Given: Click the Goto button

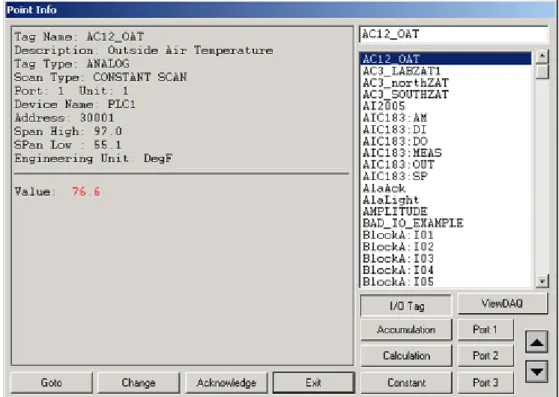Looking at the screenshot, I should [51, 383].
